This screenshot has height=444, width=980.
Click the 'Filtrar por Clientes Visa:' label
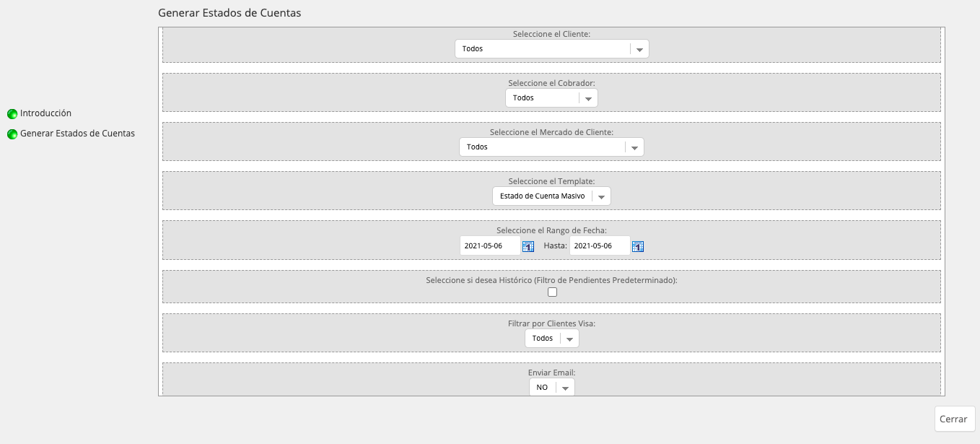(552, 323)
